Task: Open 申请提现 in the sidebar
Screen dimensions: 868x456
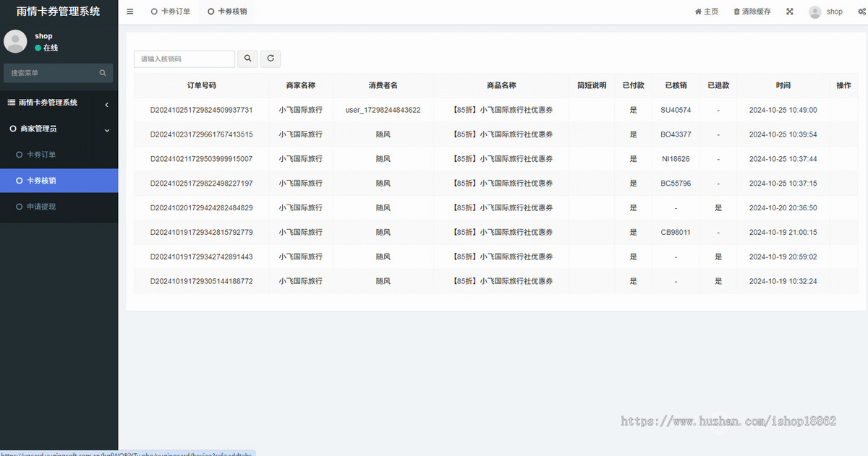Action: tap(41, 207)
